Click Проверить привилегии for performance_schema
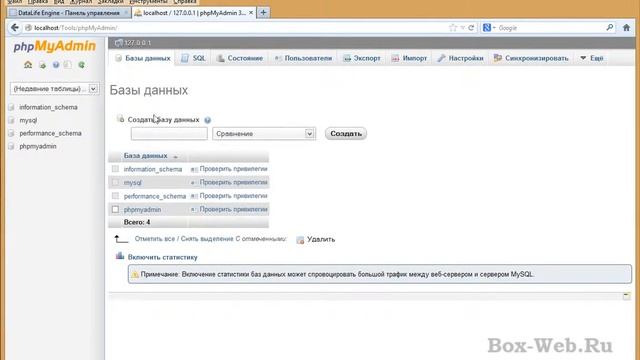The height and width of the screenshot is (360, 640). point(233,196)
